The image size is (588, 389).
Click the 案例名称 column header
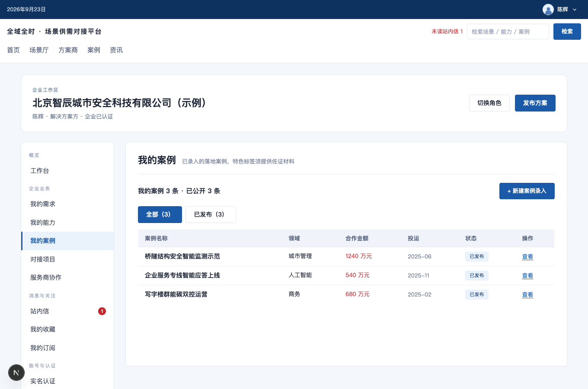click(x=156, y=238)
